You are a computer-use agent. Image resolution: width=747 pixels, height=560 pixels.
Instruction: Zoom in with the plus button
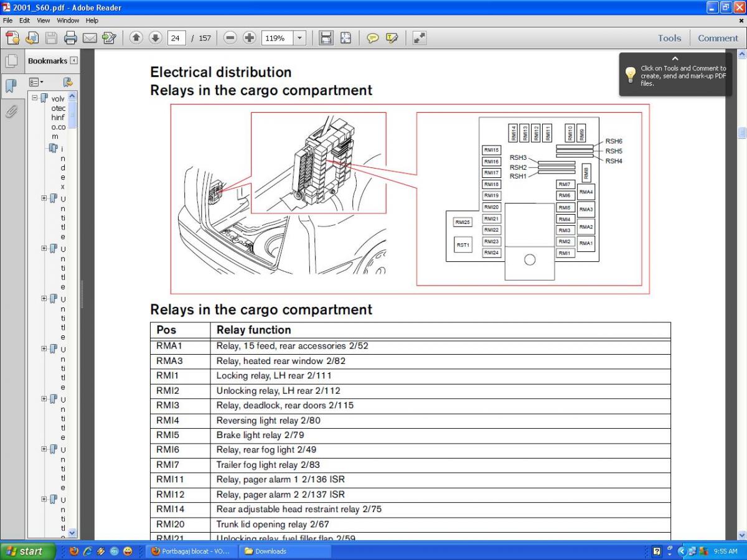click(249, 38)
